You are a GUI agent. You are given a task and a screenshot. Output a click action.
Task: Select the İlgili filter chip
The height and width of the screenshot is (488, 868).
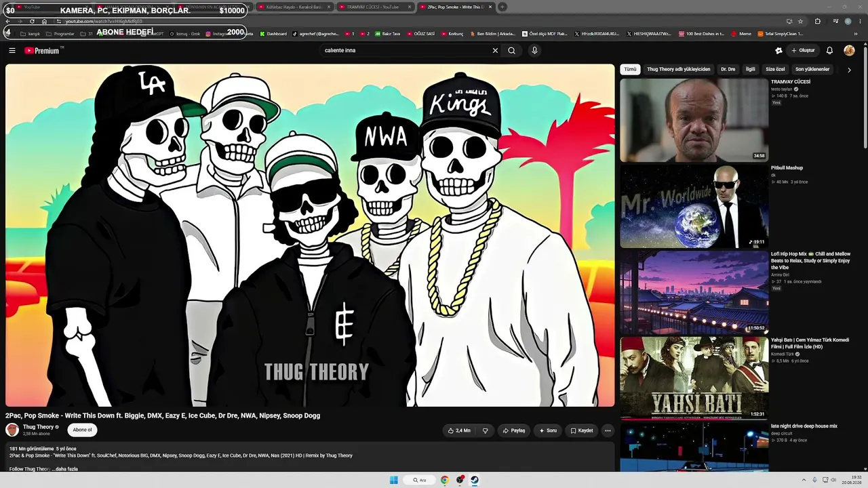click(750, 69)
